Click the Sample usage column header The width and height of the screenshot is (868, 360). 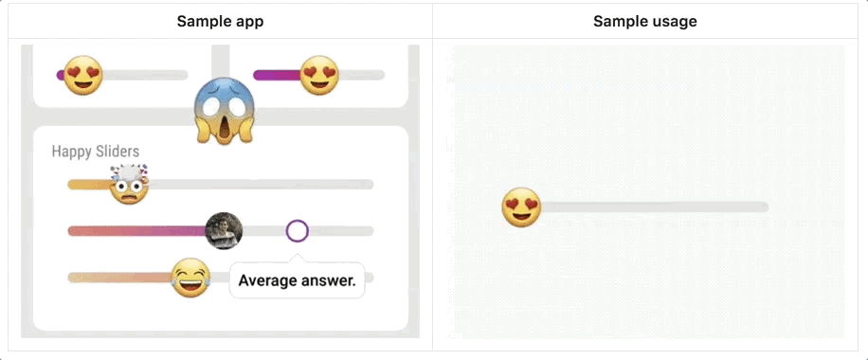click(645, 21)
